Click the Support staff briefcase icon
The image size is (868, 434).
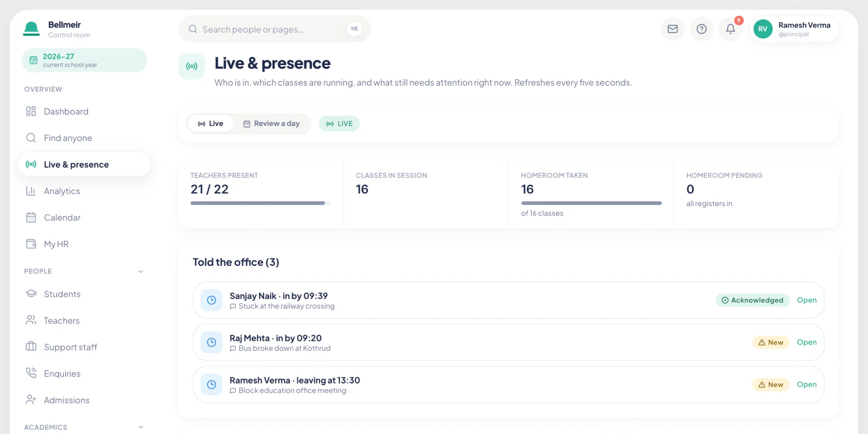point(31,347)
